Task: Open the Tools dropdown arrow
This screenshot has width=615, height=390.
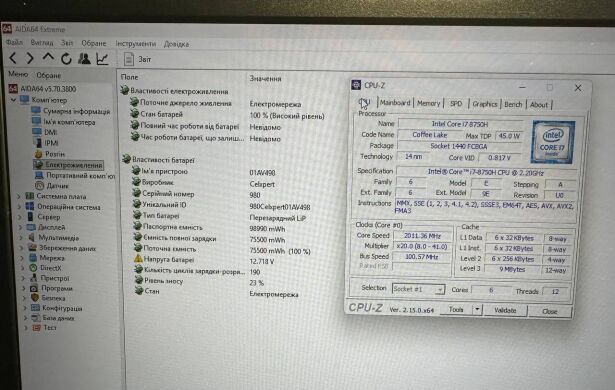Action: 477,310
